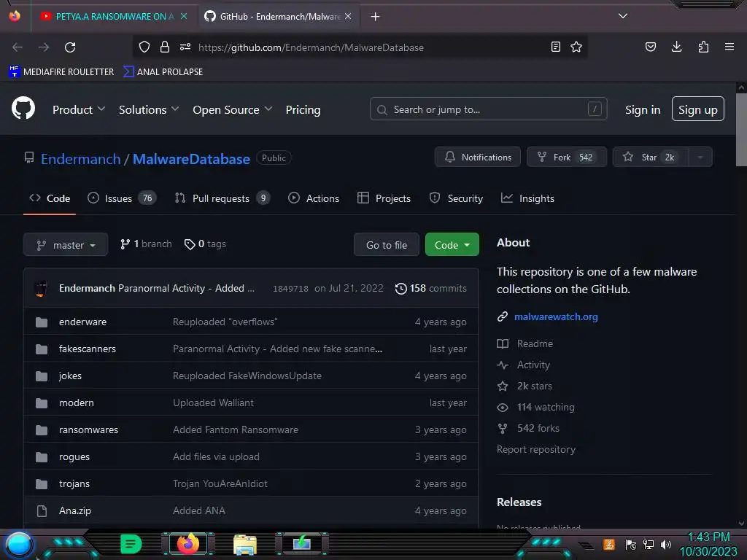Open the Projects tab
Image resolution: width=747 pixels, height=560 pixels.
pyautogui.click(x=384, y=198)
